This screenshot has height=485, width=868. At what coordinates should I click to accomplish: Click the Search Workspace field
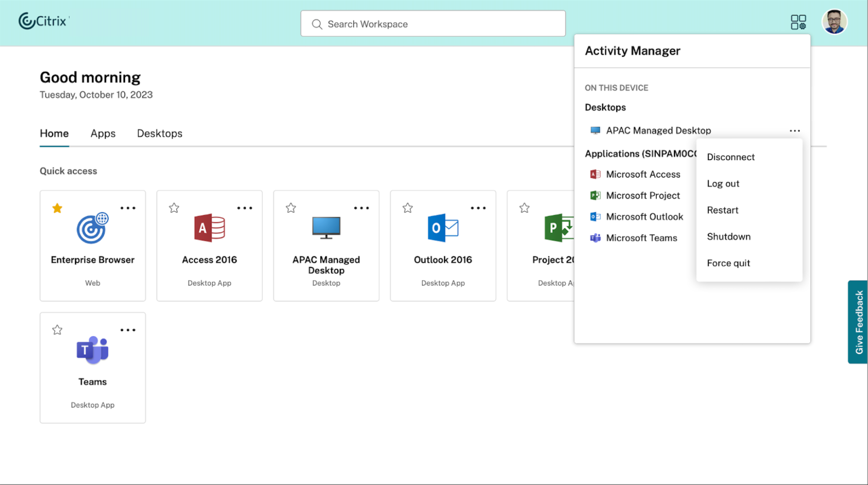(433, 24)
